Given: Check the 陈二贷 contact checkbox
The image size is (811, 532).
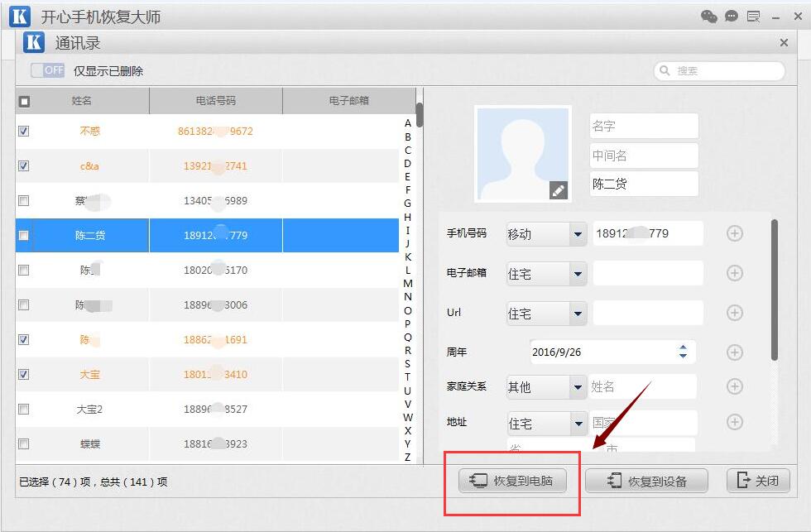Looking at the screenshot, I should (24, 236).
